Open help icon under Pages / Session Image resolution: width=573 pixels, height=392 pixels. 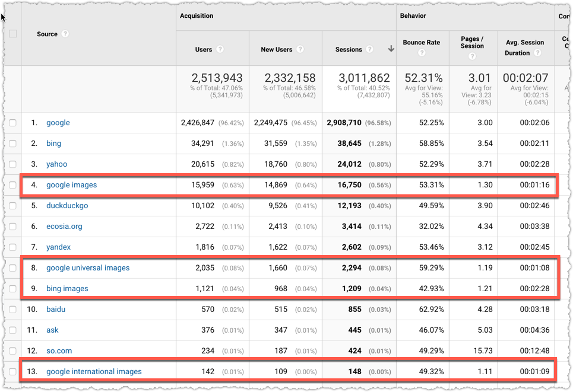point(472,56)
